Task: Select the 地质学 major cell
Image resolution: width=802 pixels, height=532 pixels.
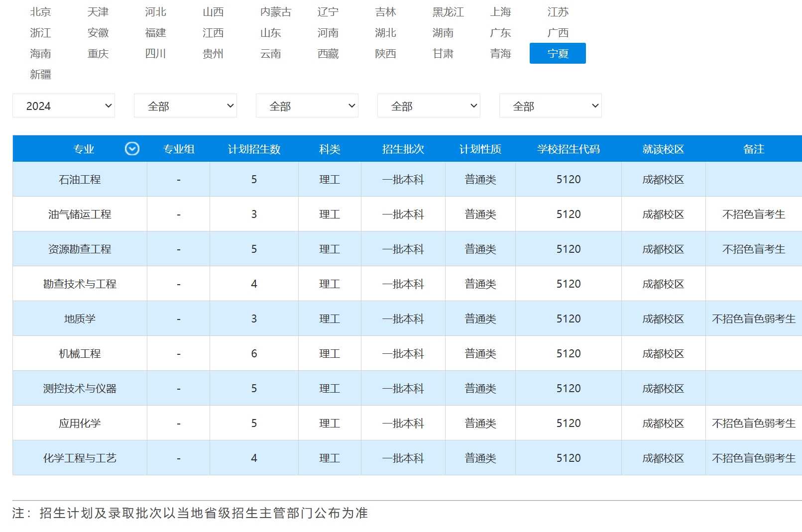Action: 80,319
